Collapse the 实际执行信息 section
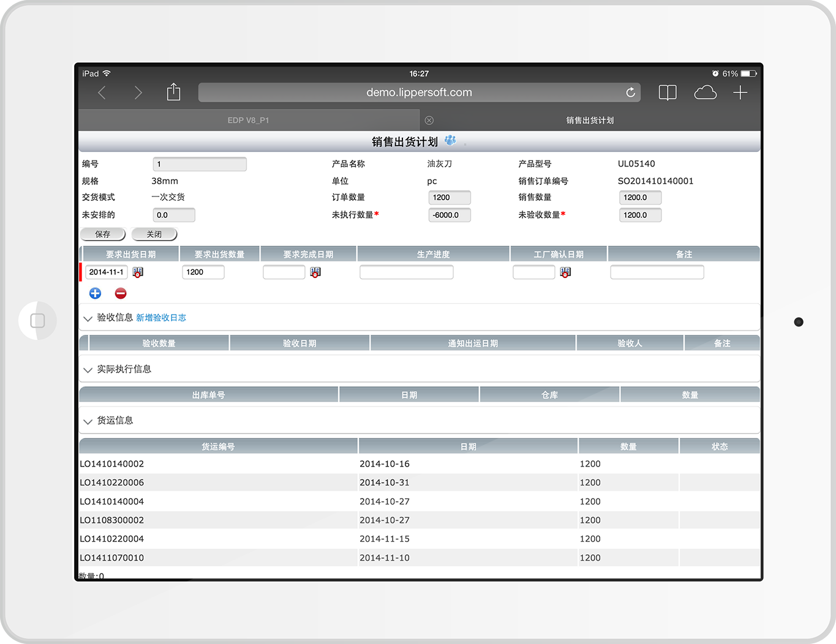 pyautogui.click(x=88, y=370)
